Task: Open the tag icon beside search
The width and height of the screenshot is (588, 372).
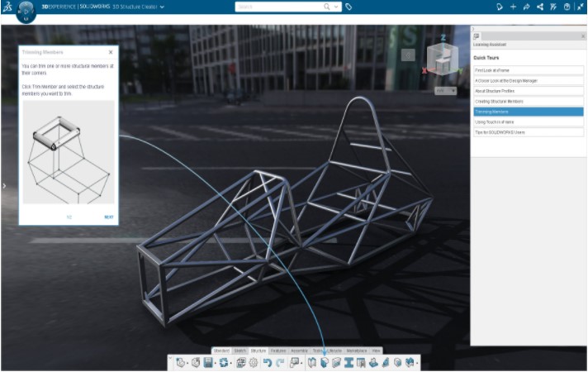Action: coord(349,7)
